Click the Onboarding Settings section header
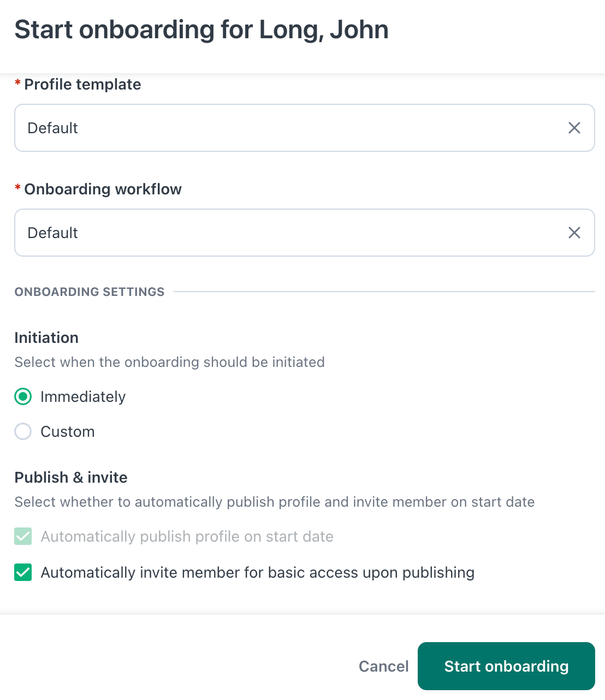The width and height of the screenshot is (605, 700). tap(89, 292)
